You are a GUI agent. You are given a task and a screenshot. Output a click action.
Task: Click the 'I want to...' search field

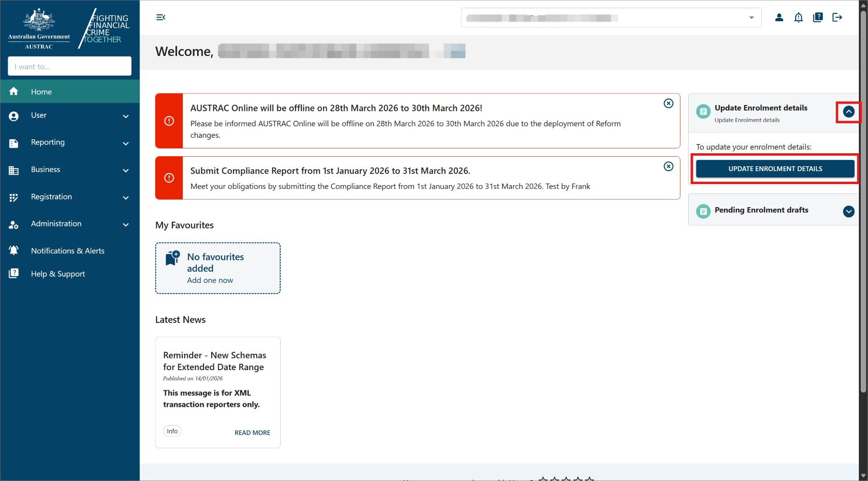pos(69,67)
